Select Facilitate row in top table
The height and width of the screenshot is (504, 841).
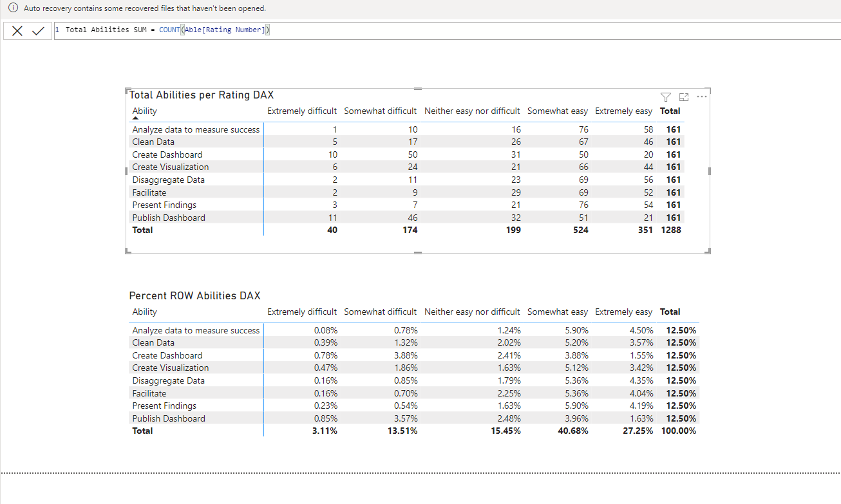click(149, 192)
